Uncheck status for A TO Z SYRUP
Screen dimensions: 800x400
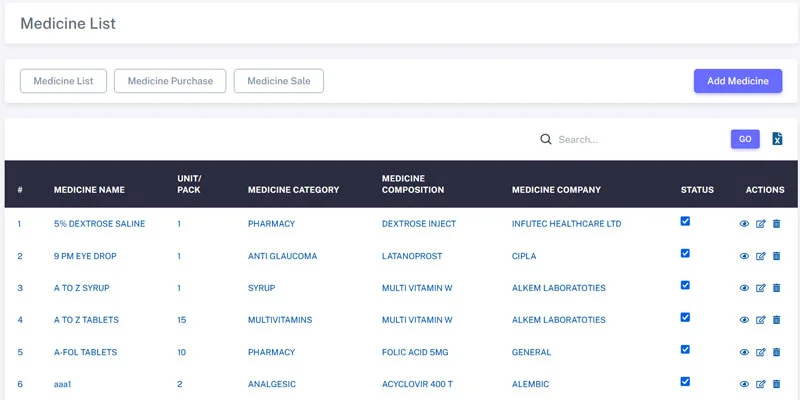(685, 285)
